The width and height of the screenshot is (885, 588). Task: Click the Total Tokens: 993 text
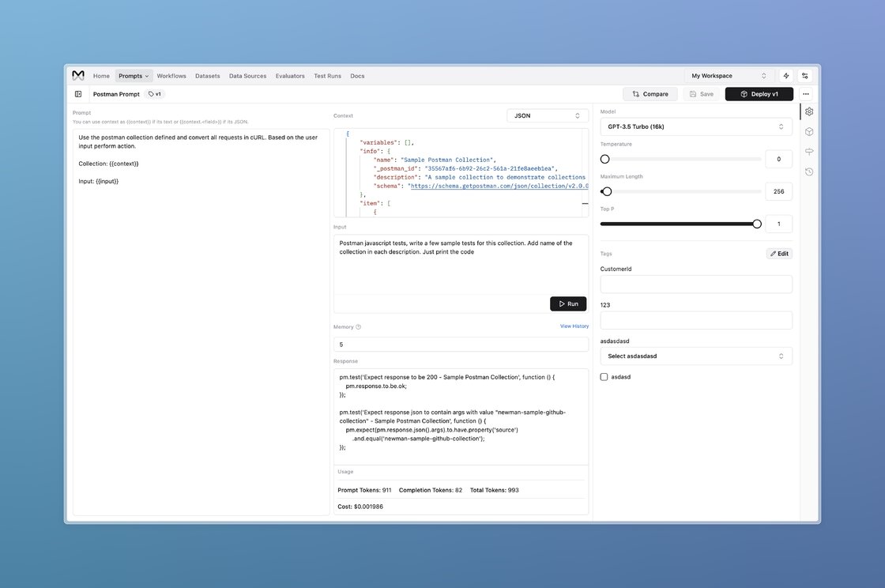click(495, 490)
